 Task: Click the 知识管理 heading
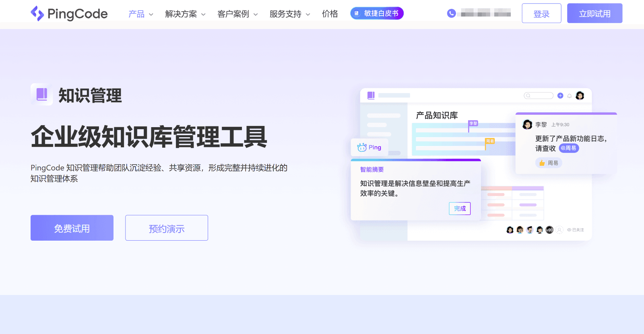[x=90, y=95]
